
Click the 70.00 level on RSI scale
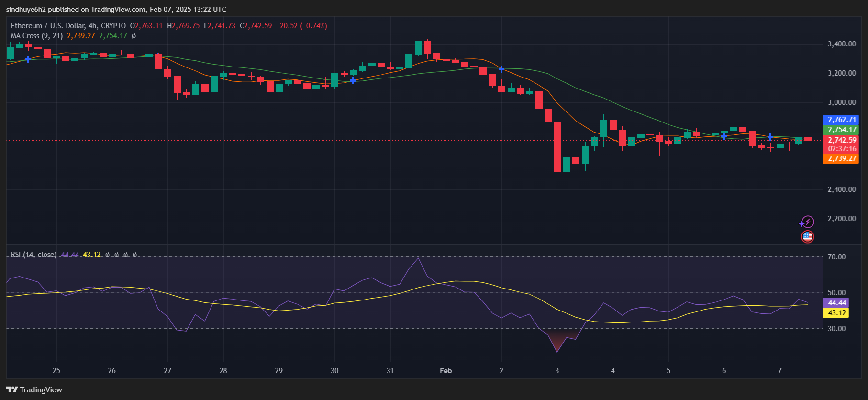(836, 257)
